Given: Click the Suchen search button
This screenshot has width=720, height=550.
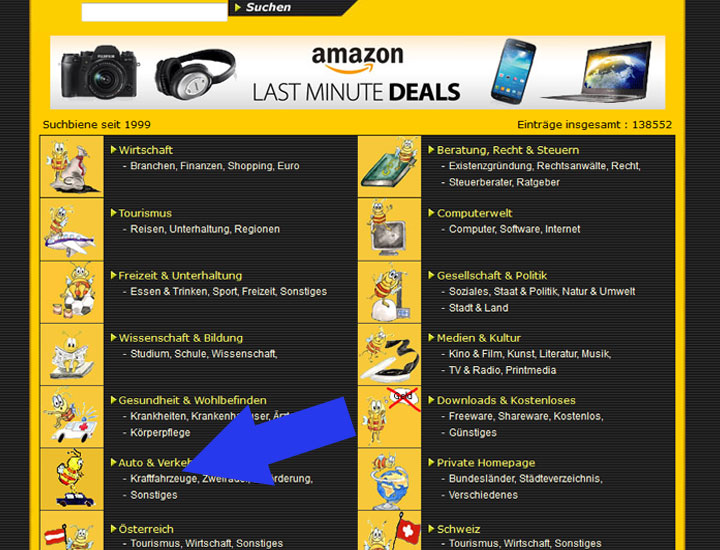Looking at the screenshot, I should point(268,7).
